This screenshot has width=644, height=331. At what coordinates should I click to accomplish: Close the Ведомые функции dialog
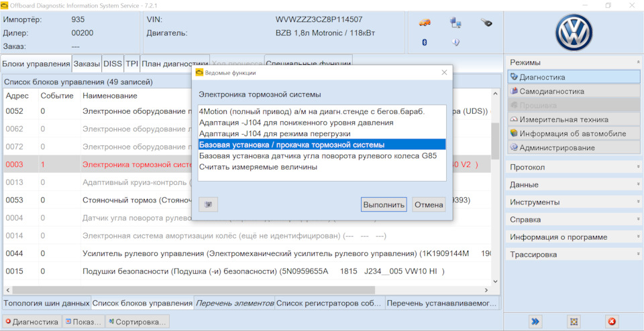[x=444, y=72]
